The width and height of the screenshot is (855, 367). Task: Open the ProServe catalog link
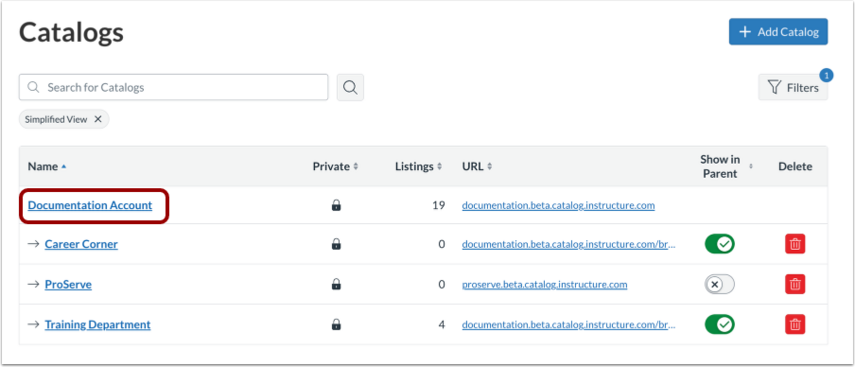(68, 285)
